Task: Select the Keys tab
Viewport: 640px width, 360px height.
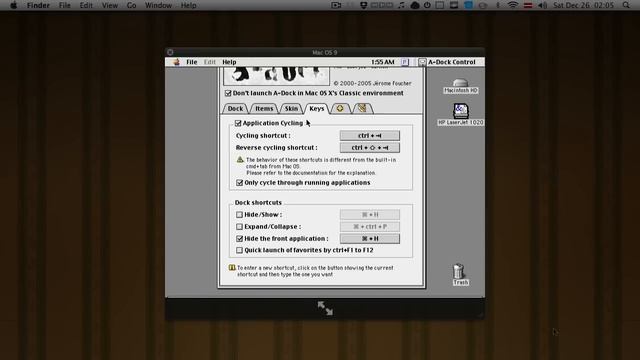Action: click(x=316, y=109)
